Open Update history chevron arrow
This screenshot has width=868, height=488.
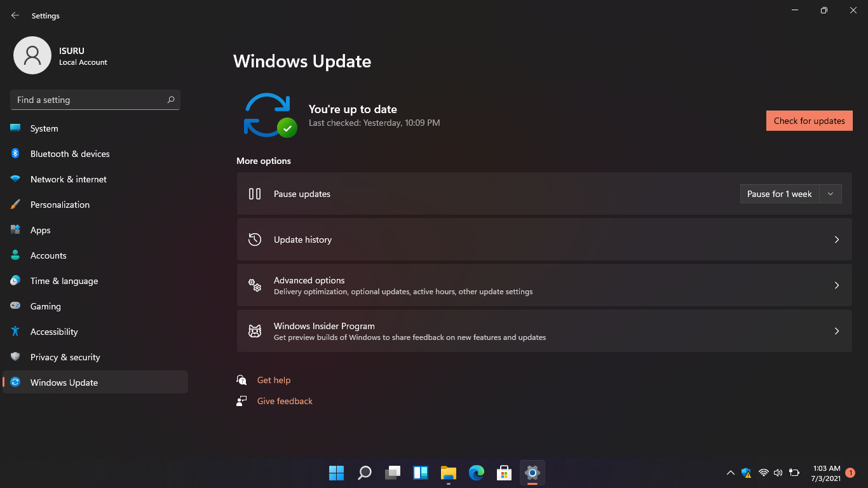[x=837, y=240]
